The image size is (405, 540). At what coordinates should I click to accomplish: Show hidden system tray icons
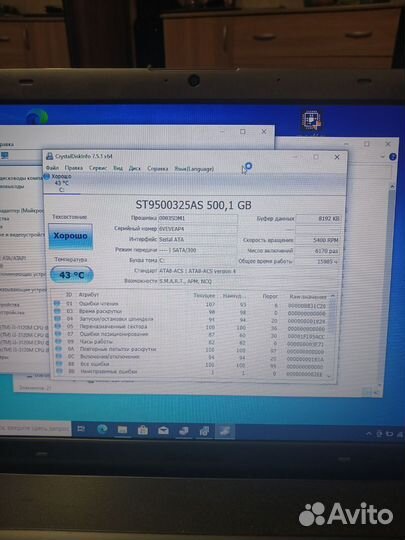click(369, 434)
